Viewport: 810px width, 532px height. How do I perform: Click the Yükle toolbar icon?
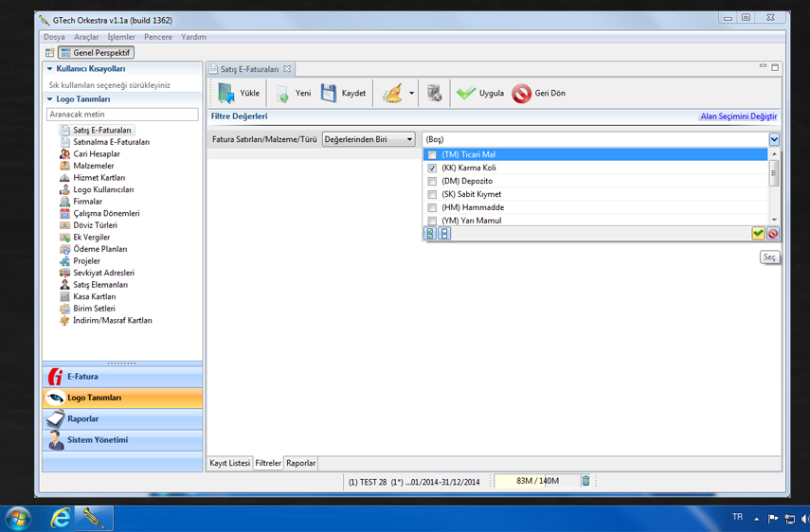[x=225, y=93]
